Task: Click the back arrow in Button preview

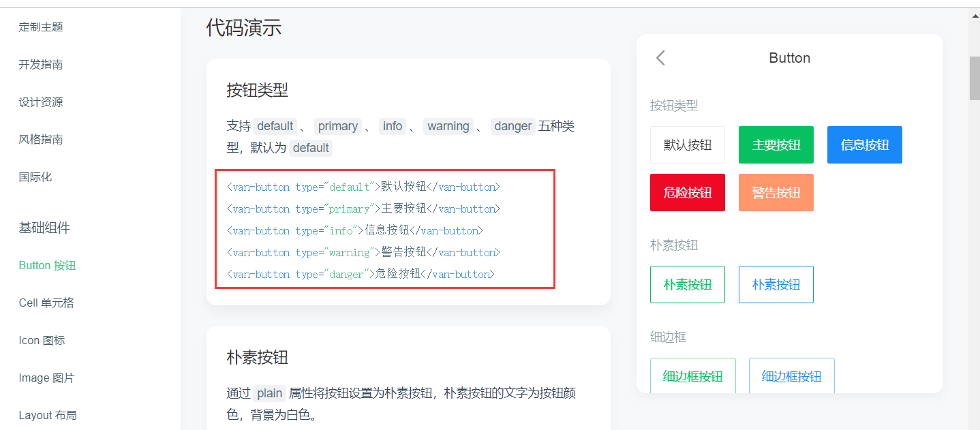Action: tap(660, 58)
